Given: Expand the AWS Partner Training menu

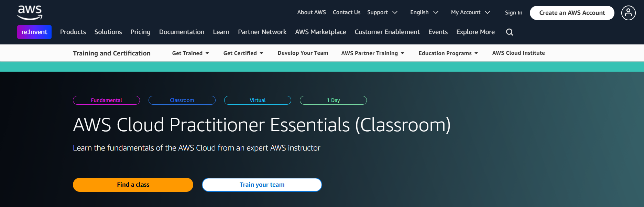Looking at the screenshot, I should coord(373,53).
